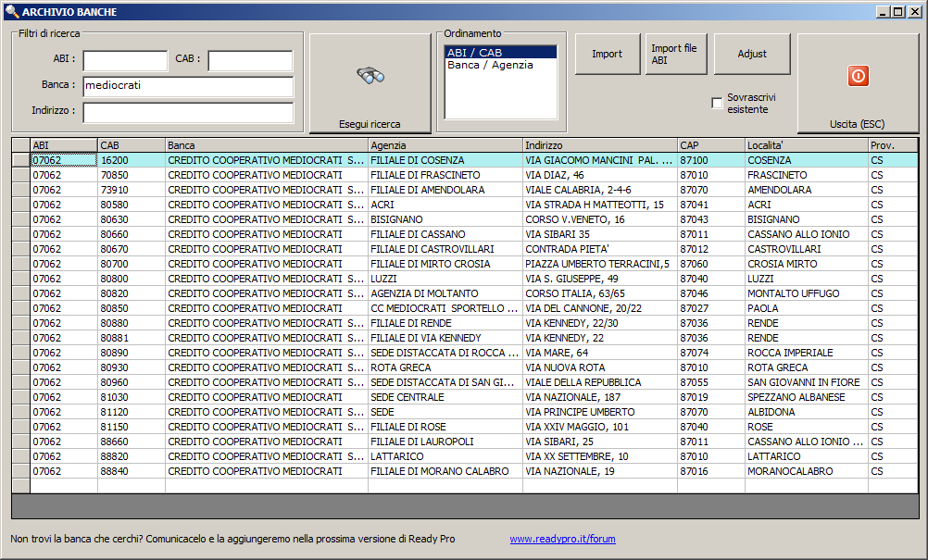Select AGENZIA DI MOLTANTO cell
928x560 pixels.
pos(445,293)
